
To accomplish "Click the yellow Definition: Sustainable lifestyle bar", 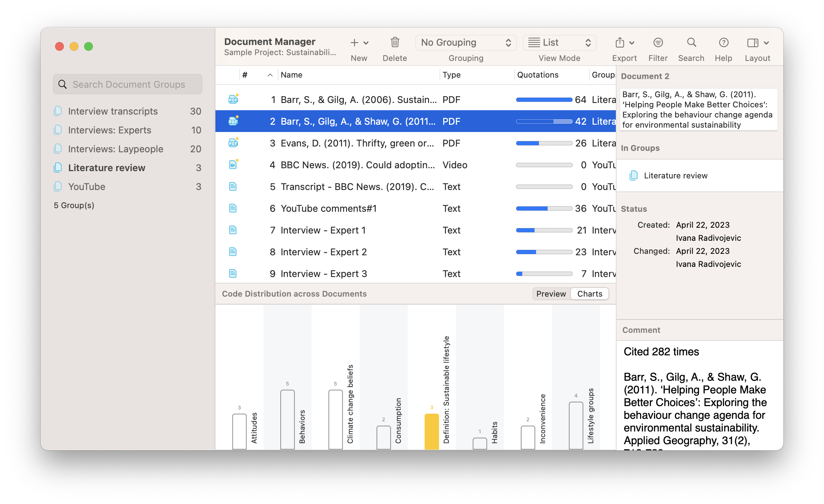I will pyautogui.click(x=432, y=431).
